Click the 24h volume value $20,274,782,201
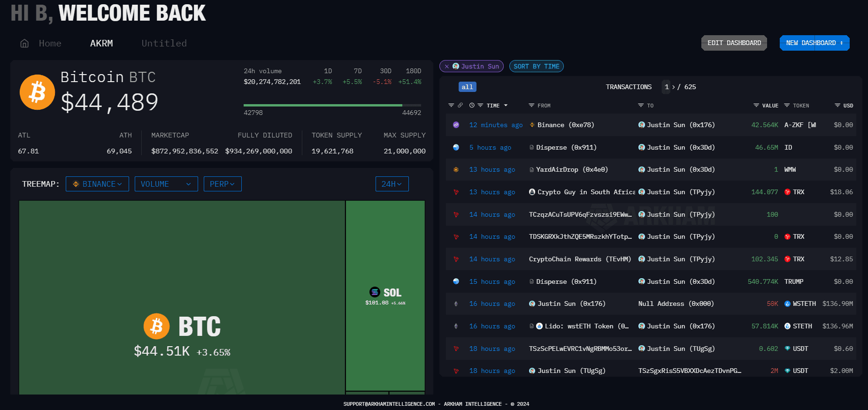This screenshot has height=410, width=868. [272, 82]
